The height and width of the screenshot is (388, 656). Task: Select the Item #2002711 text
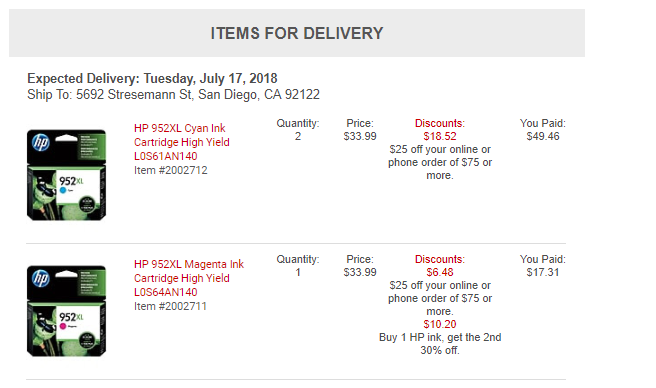[170, 306]
